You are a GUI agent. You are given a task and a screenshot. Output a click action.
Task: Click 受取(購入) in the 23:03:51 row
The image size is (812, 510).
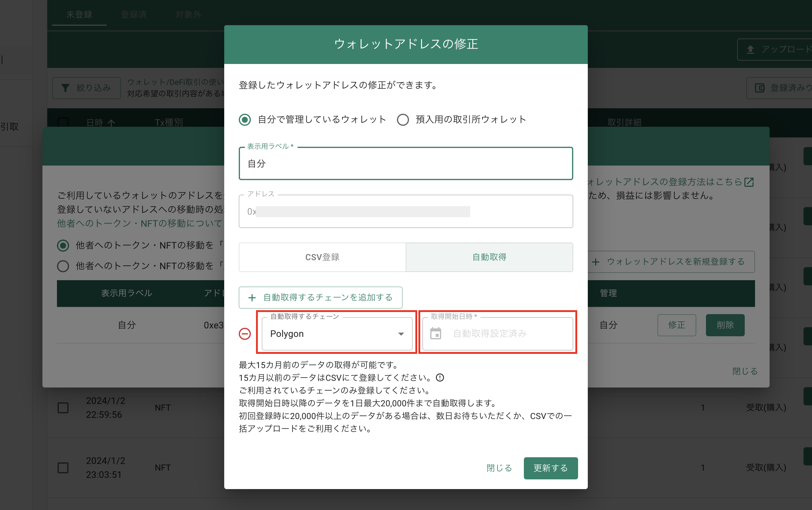point(766,468)
